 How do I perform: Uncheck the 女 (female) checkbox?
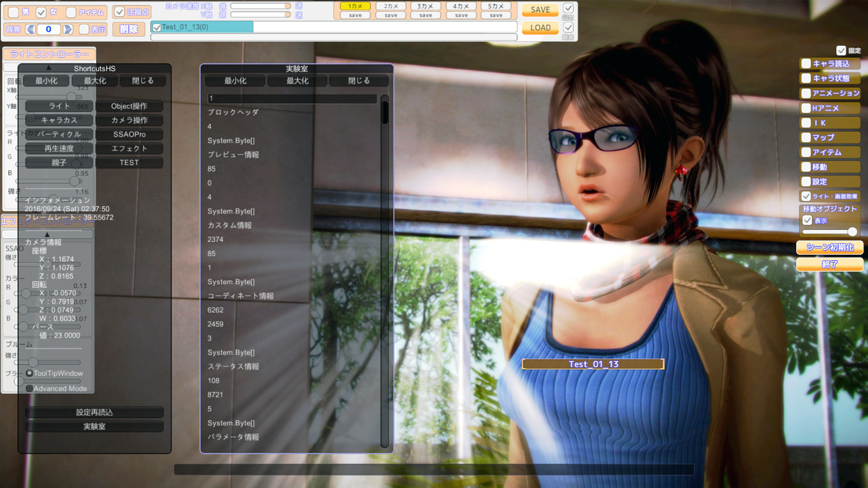click(41, 13)
